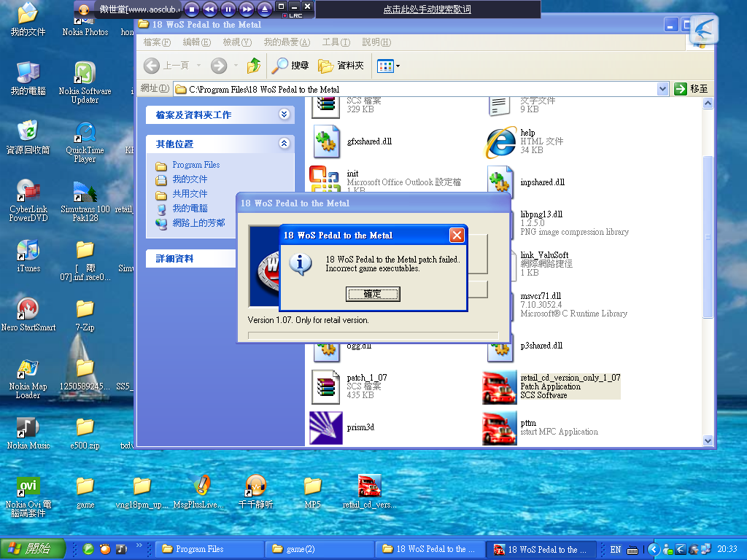Click the 確定 button in error dialog
Screen dimensions: 747x560
[x=372, y=294]
